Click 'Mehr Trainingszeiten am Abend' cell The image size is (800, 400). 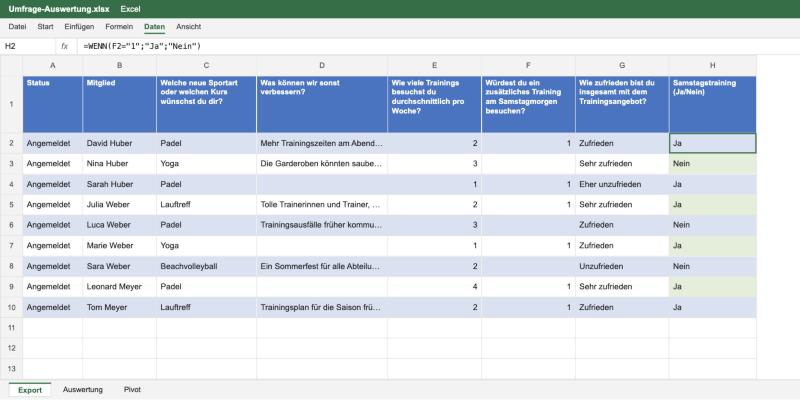(322, 143)
